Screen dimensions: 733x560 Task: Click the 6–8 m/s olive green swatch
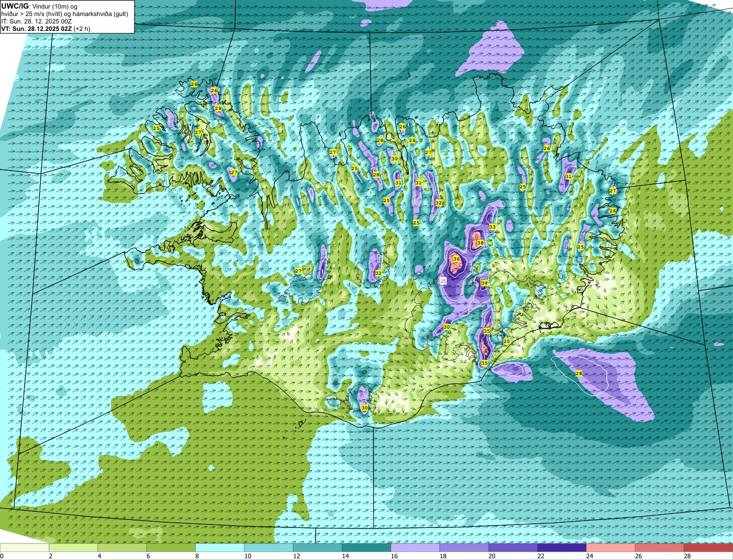171,547
